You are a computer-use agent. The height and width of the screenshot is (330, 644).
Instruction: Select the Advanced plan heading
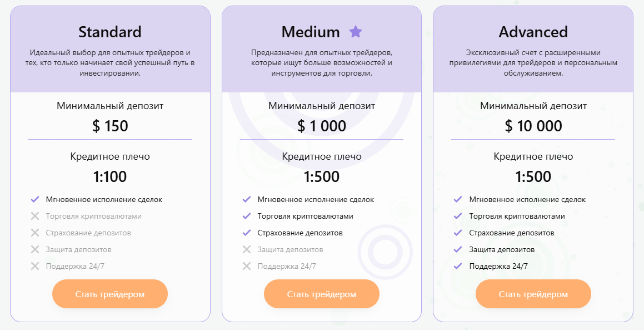click(x=533, y=32)
